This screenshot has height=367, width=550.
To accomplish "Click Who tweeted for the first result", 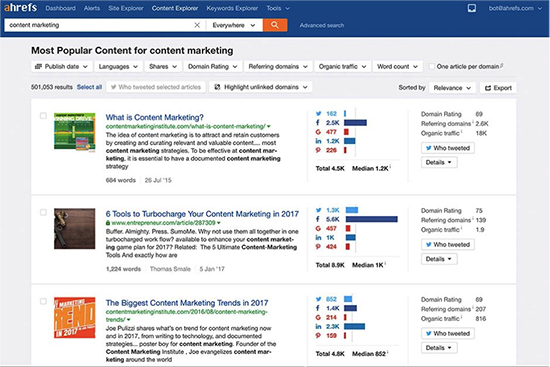I will click(448, 148).
